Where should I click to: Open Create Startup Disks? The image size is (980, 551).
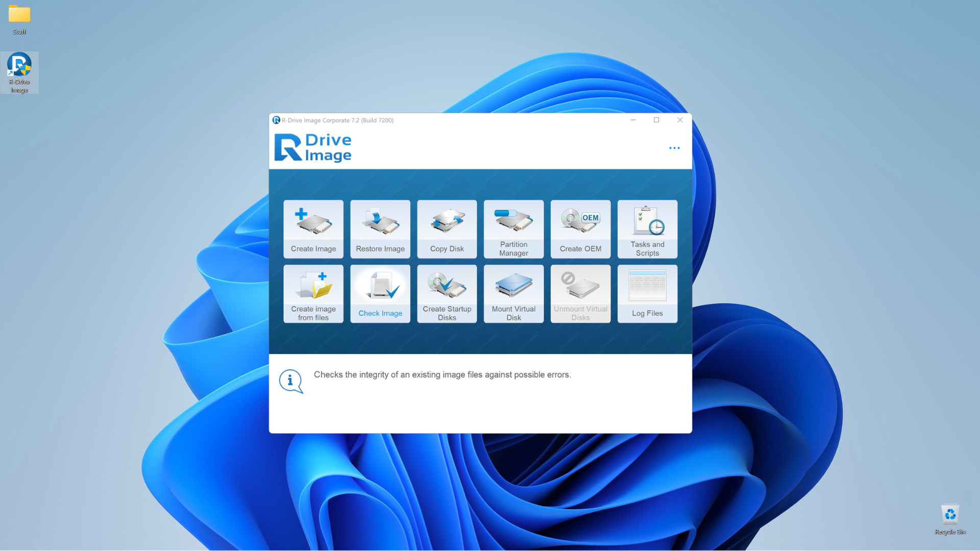447,293
